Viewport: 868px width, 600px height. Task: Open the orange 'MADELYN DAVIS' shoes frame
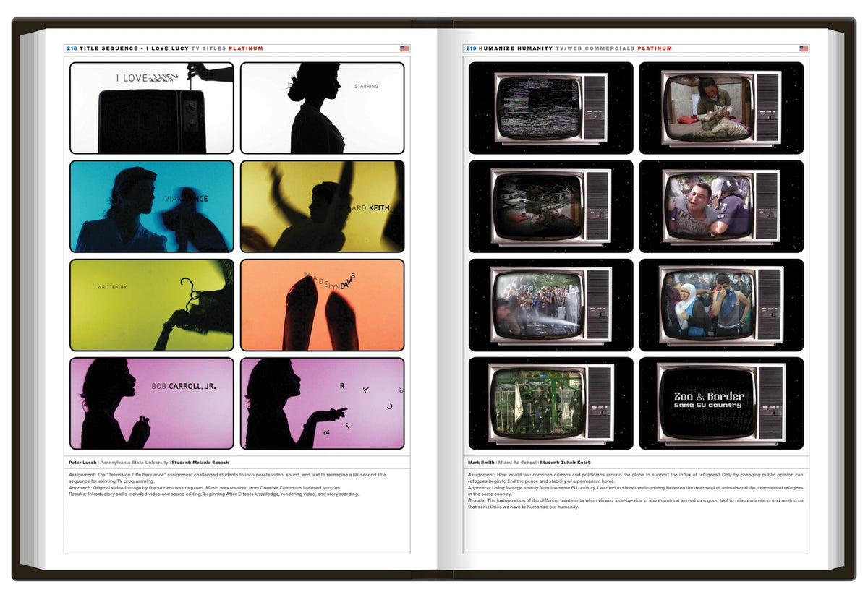coord(323,305)
